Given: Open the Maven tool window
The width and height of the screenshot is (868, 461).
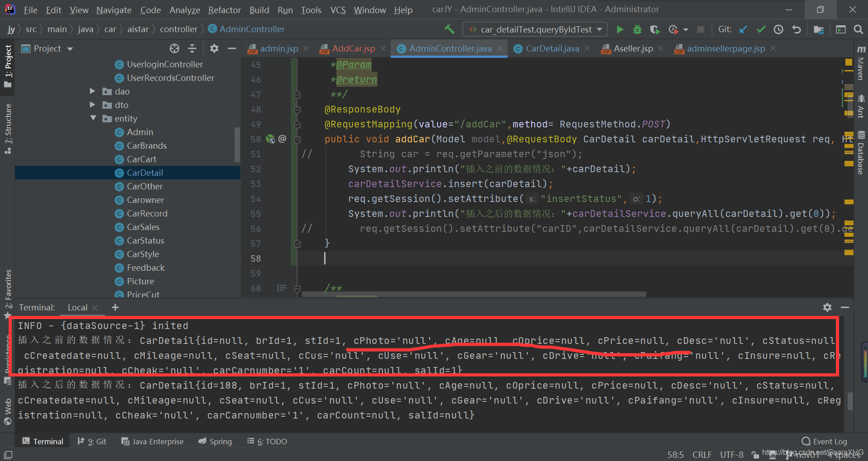Looking at the screenshot, I should click(860, 68).
